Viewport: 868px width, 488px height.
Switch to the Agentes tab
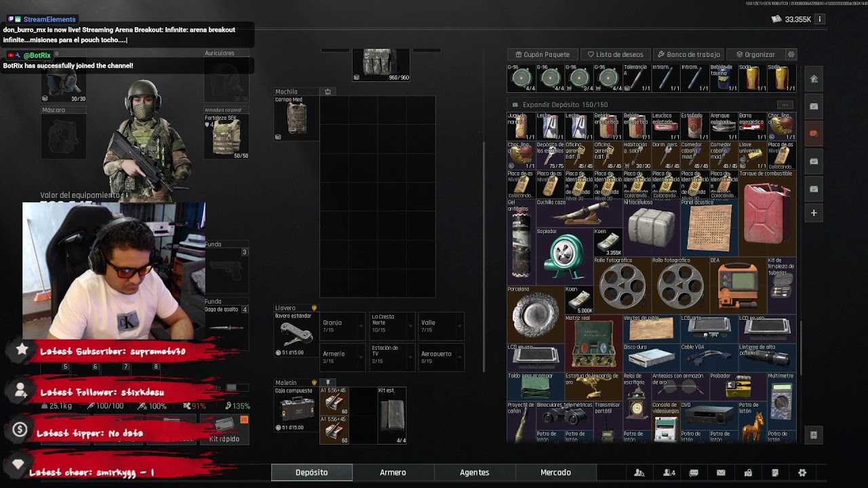[475, 472]
